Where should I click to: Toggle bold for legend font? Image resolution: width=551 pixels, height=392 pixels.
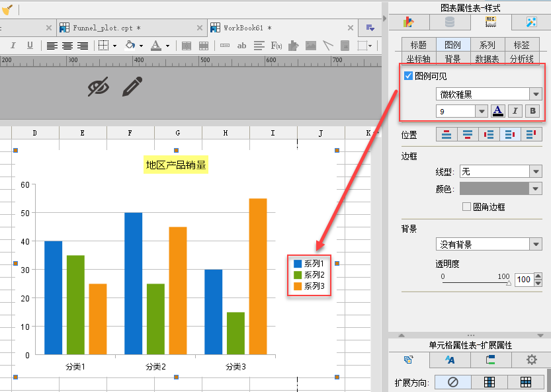532,111
